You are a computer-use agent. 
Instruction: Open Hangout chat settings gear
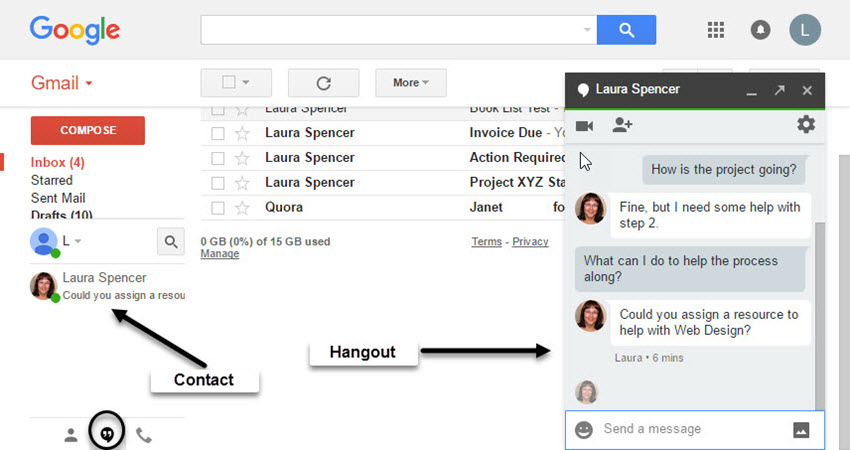(806, 125)
